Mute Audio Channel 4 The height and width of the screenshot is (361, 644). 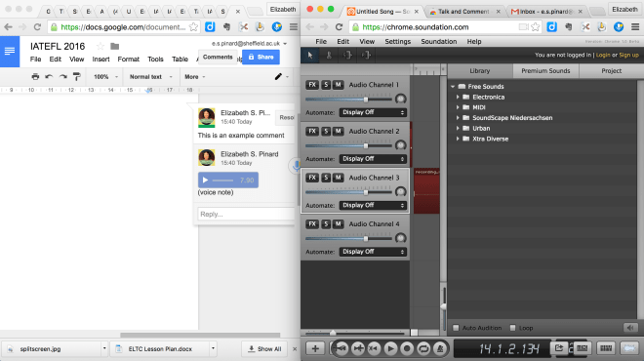tap(338, 223)
